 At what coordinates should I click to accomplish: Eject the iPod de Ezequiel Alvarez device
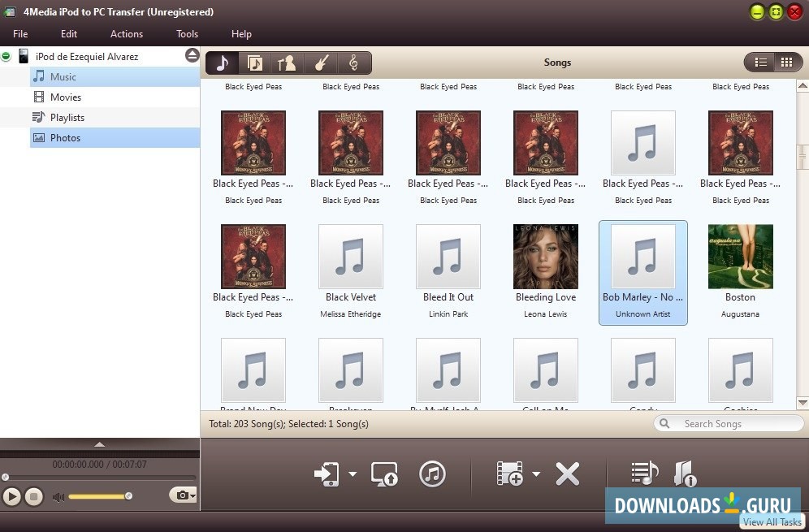click(192, 56)
